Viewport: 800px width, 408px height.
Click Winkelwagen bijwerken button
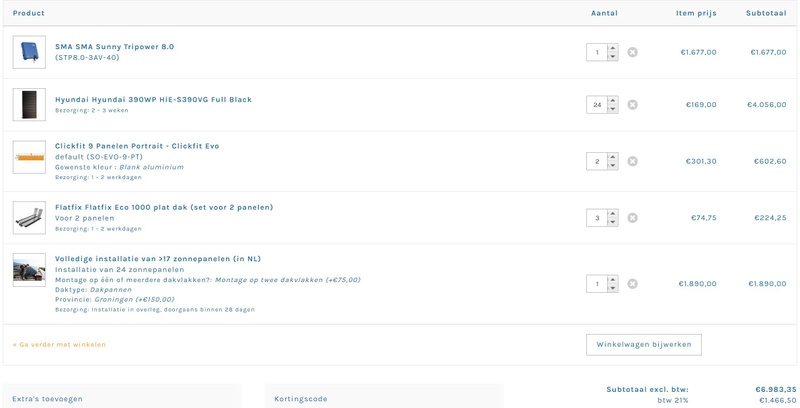(x=644, y=344)
